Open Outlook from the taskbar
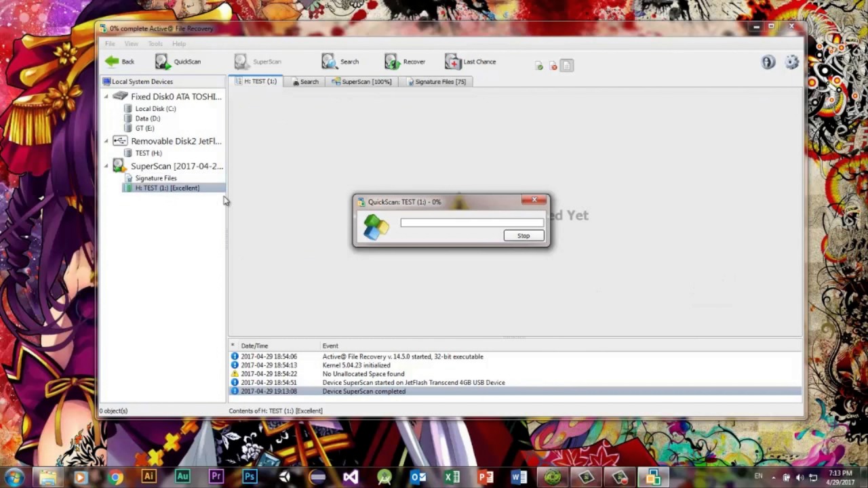868x488 pixels. [418, 477]
